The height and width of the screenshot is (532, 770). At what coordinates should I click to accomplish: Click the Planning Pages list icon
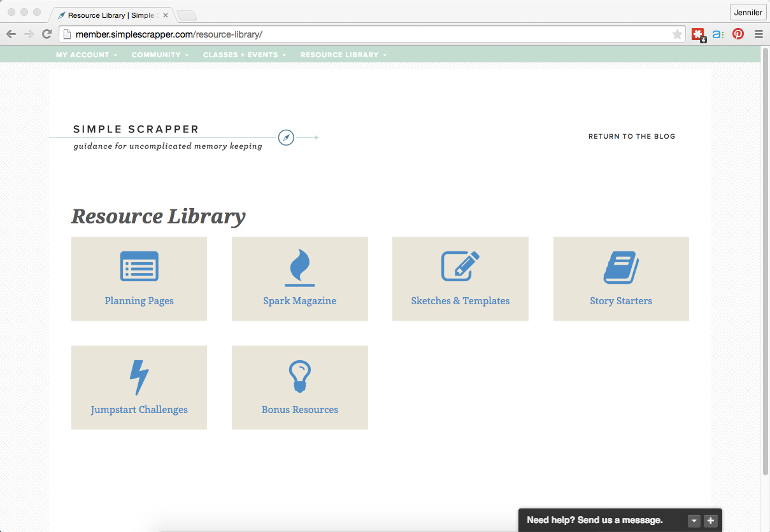139,266
